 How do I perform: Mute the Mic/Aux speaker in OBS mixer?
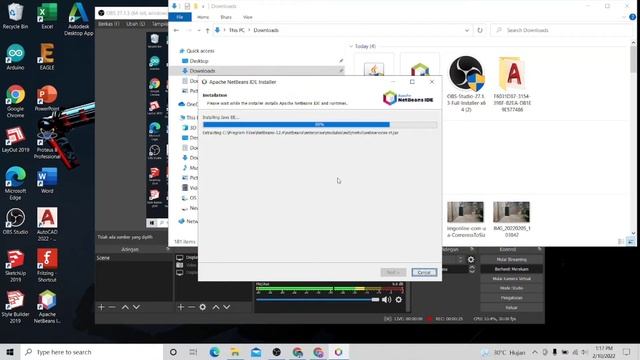tap(387, 300)
